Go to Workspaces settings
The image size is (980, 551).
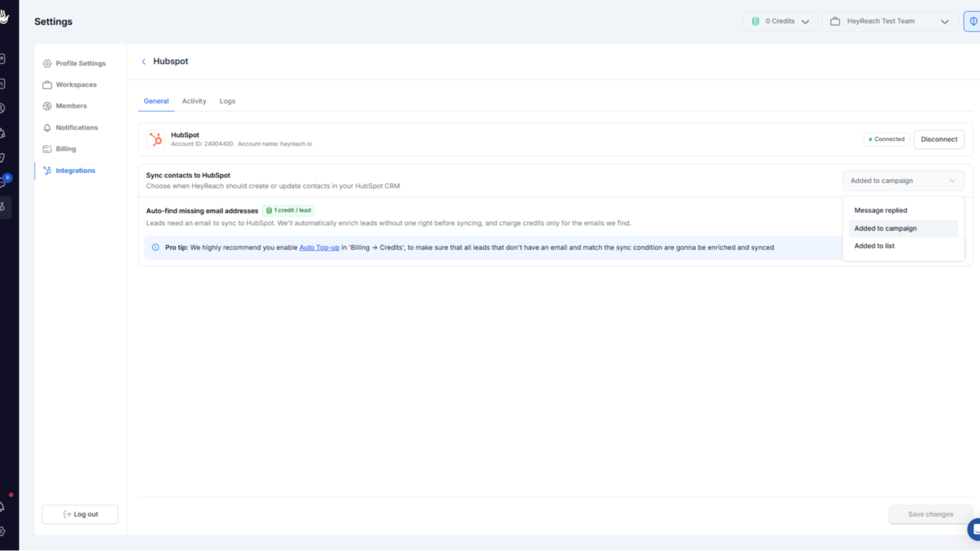tap(70, 85)
